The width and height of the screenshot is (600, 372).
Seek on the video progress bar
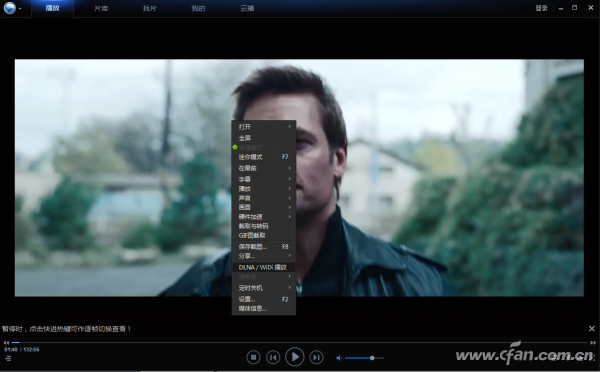click(x=300, y=343)
